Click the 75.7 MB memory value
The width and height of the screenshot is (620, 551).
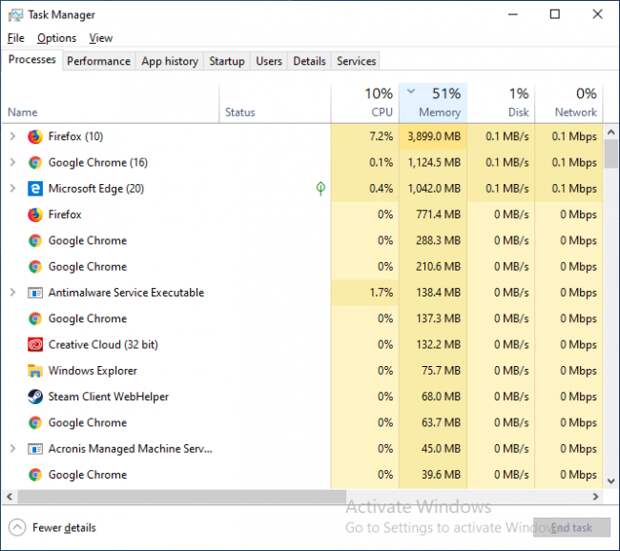(441, 371)
